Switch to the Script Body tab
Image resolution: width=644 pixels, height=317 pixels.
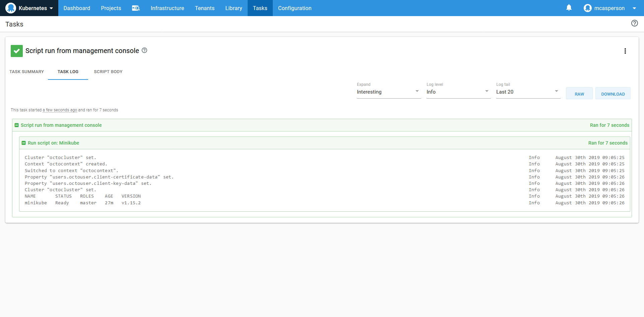(108, 72)
